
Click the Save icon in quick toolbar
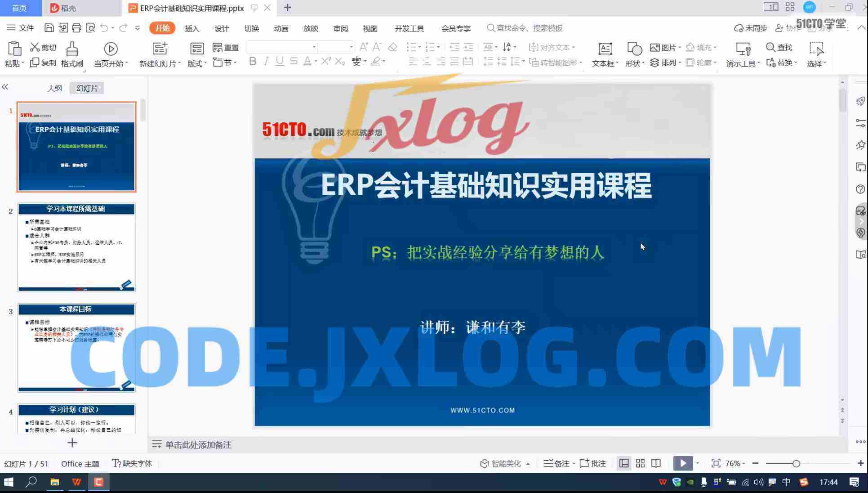point(49,28)
